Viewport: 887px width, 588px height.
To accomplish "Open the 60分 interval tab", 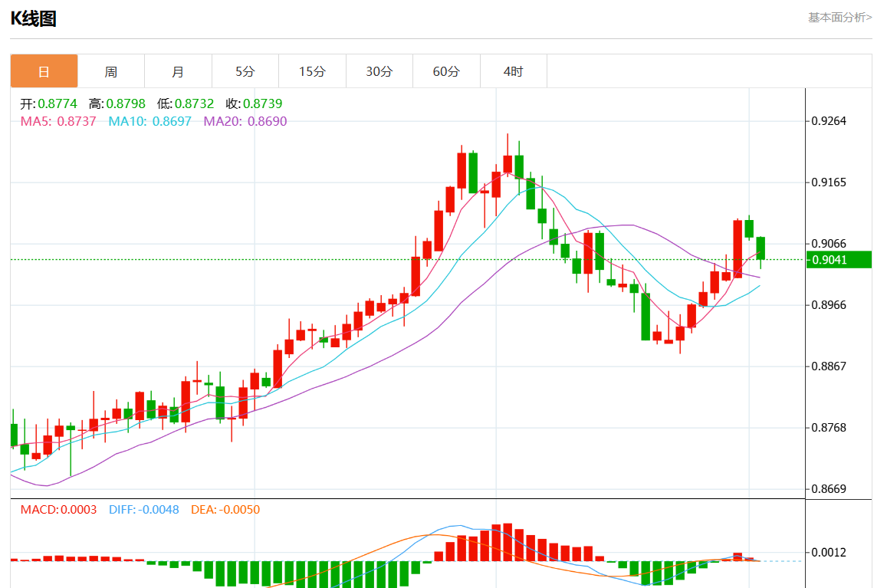I will (446, 71).
